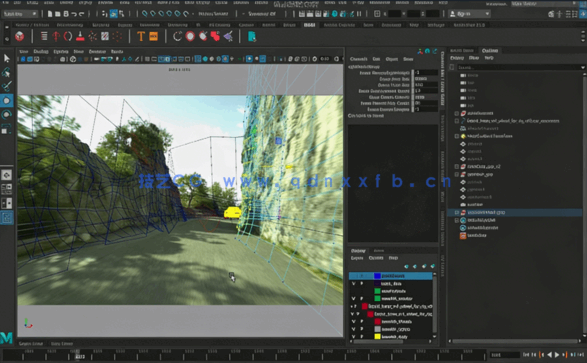The width and height of the screenshot is (587, 363).
Task: Click the red and white cube shelf icon
Action: coord(19,36)
